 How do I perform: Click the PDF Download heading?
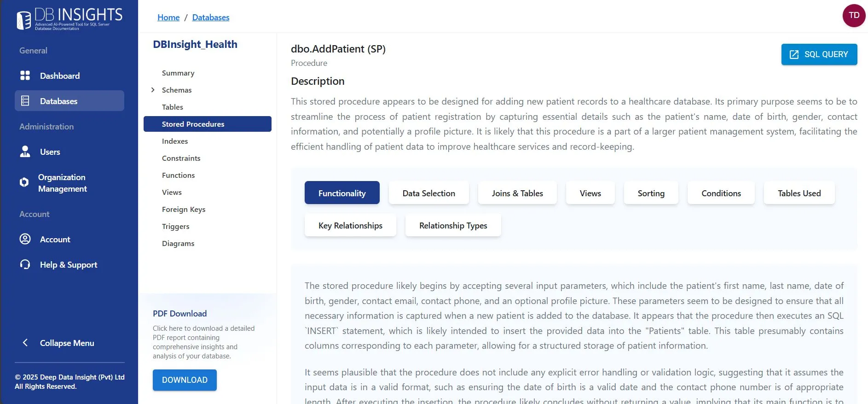pyautogui.click(x=180, y=313)
